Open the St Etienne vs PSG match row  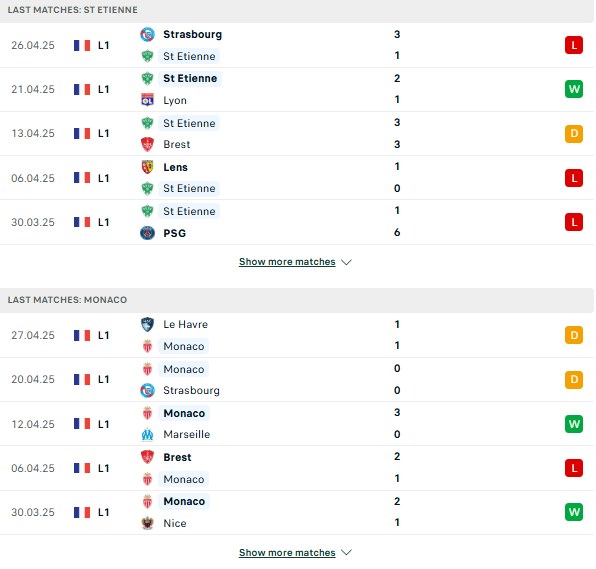297,222
